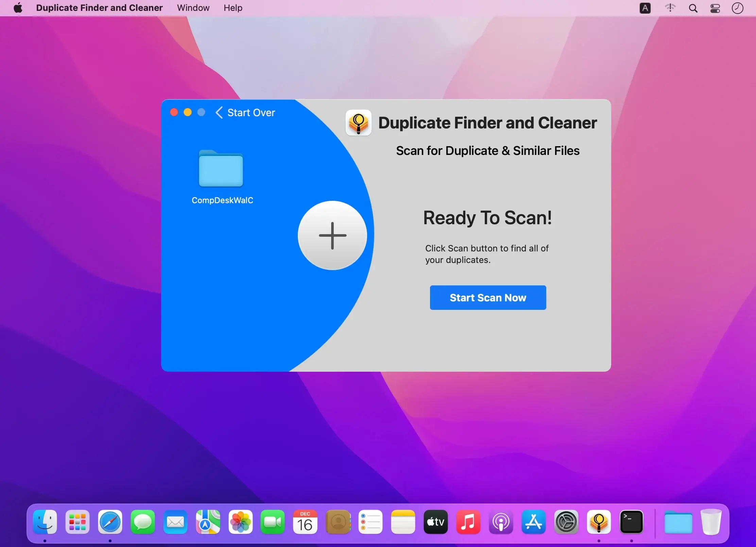Click Duplicate Finder icon in the Dock
The image size is (756, 547).
coord(599,522)
